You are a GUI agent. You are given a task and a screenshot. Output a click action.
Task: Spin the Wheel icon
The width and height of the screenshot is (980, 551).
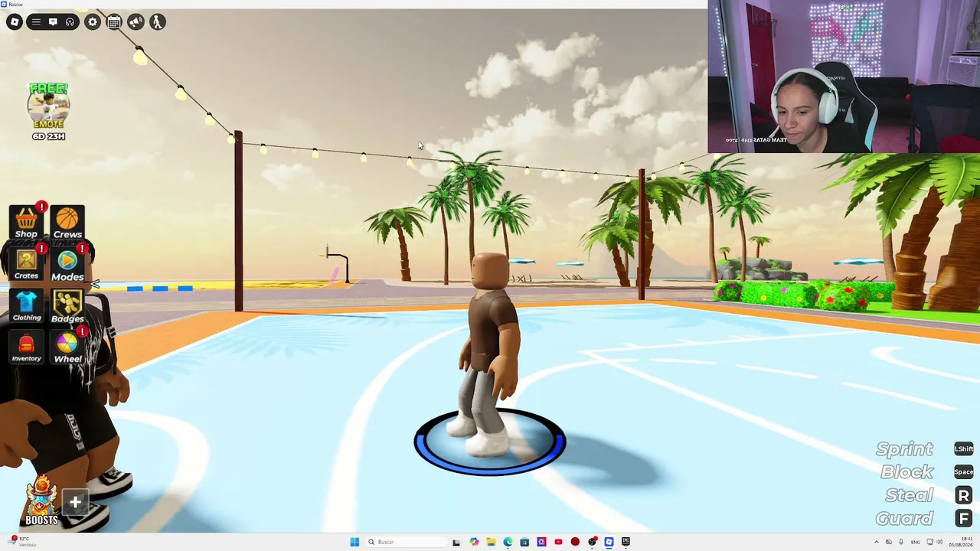[67, 347]
